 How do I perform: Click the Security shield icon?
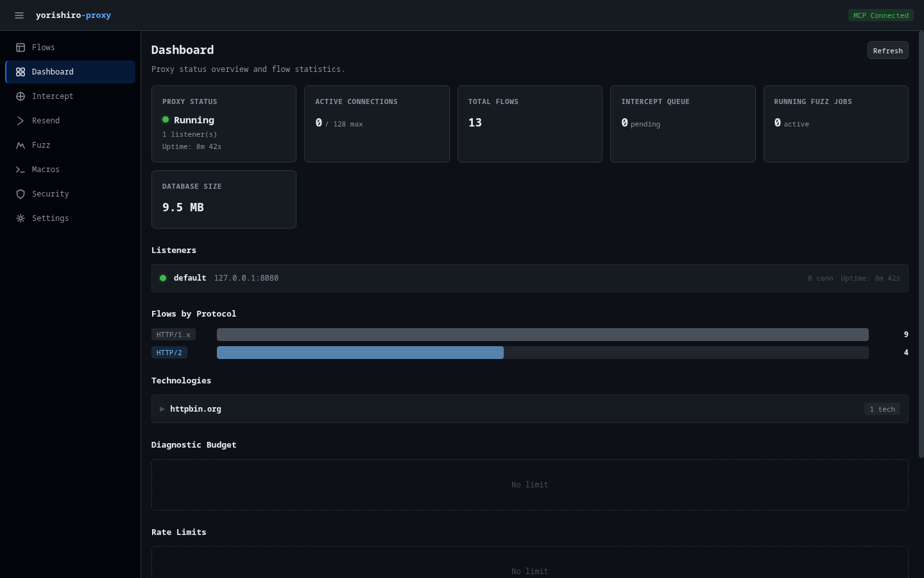[21, 194]
